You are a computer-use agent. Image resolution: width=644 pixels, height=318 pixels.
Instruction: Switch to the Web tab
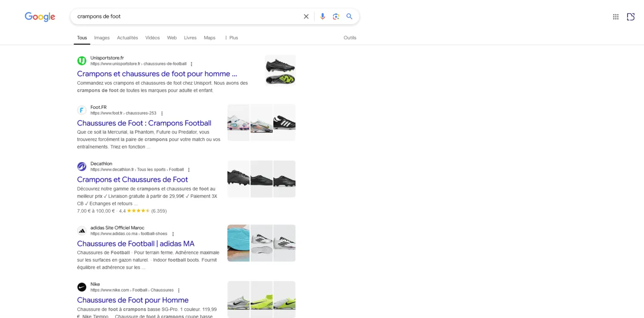pyautogui.click(x=172, y=38)
